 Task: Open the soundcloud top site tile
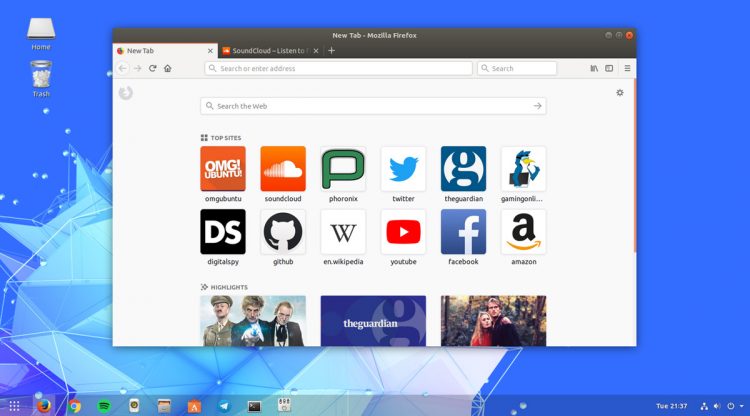(283, 169)
